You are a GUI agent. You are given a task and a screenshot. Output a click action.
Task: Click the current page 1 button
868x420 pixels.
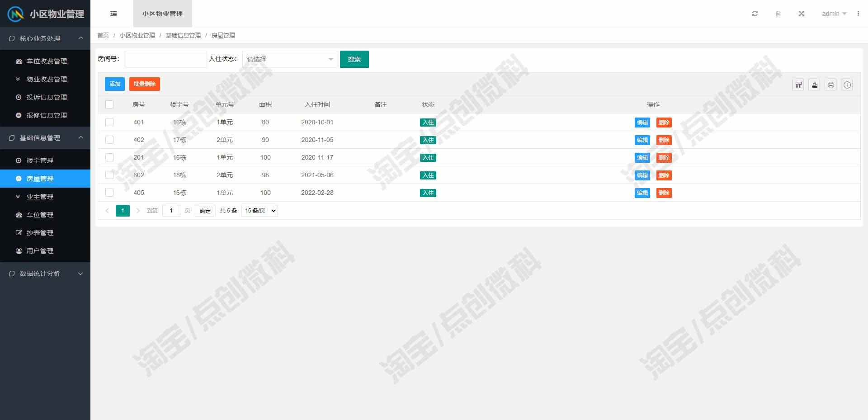coord(123,211)
